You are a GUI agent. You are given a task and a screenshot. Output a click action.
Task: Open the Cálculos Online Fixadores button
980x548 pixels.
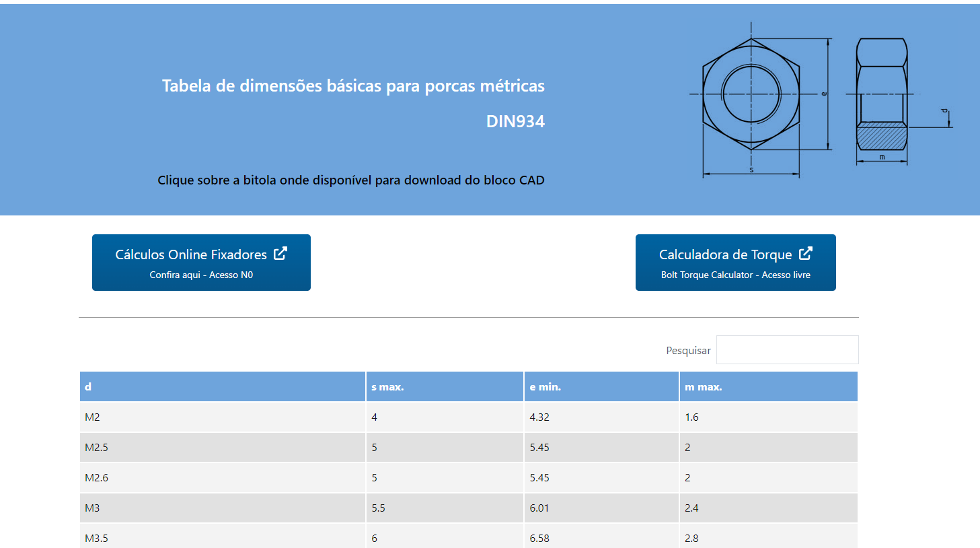click(201, 263)
